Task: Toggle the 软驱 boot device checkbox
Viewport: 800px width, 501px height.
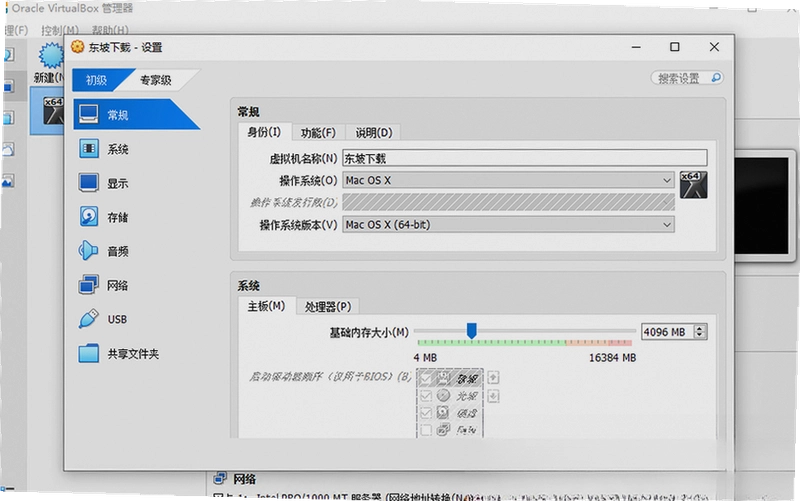Action: (426, 379)
